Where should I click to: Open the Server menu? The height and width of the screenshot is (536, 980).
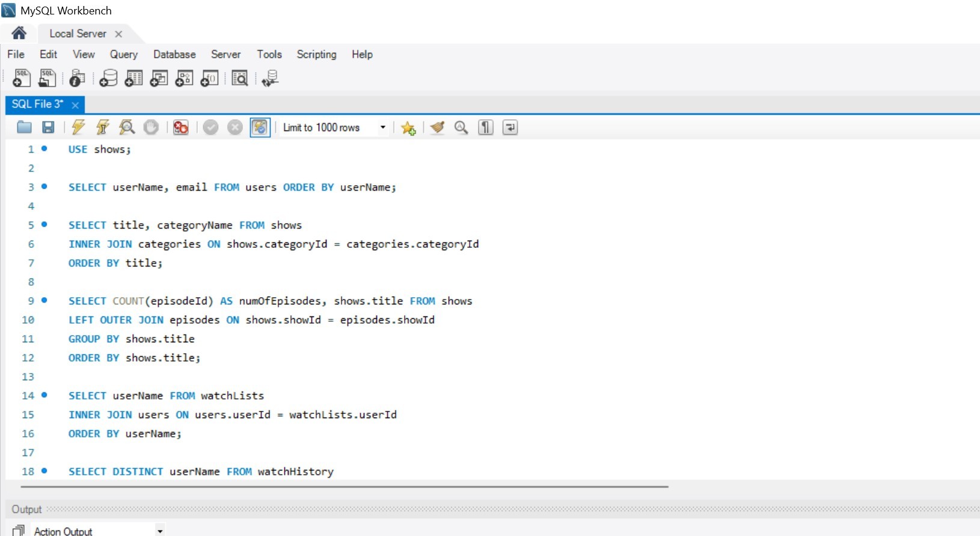(x=225, y=54)
